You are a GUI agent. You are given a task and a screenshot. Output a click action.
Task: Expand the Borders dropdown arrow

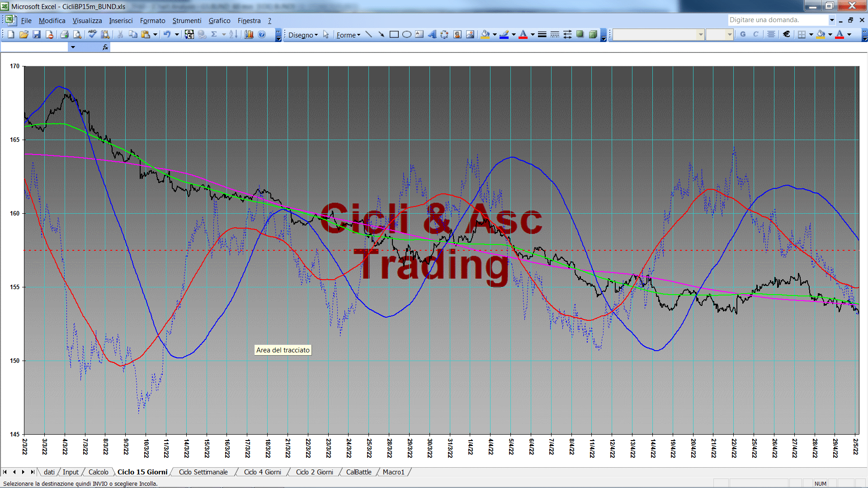811,34
